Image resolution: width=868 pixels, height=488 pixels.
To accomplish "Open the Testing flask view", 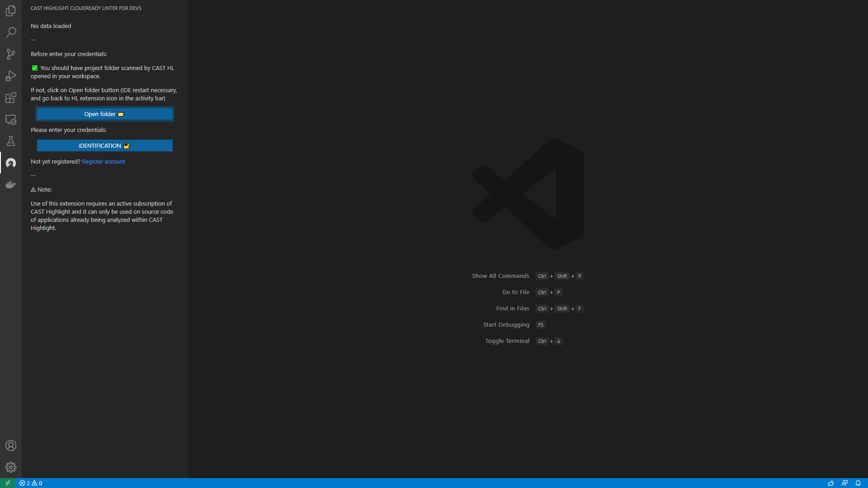I will (11, 141).
